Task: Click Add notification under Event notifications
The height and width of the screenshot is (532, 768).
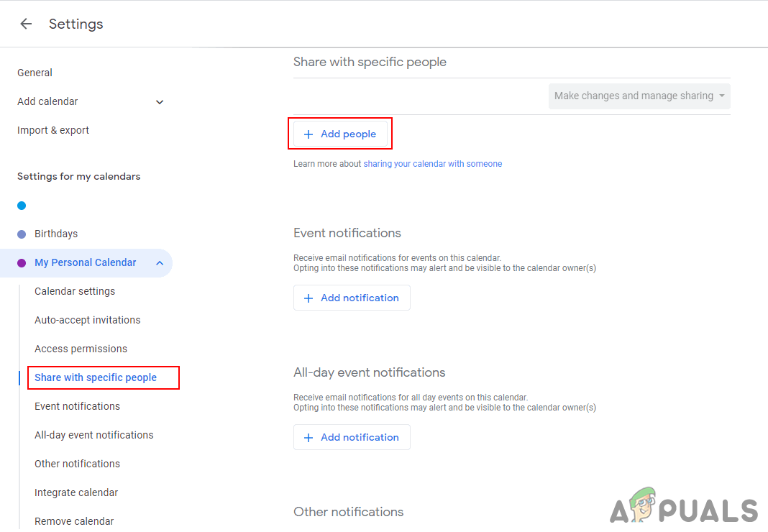Action: [352, 298]
